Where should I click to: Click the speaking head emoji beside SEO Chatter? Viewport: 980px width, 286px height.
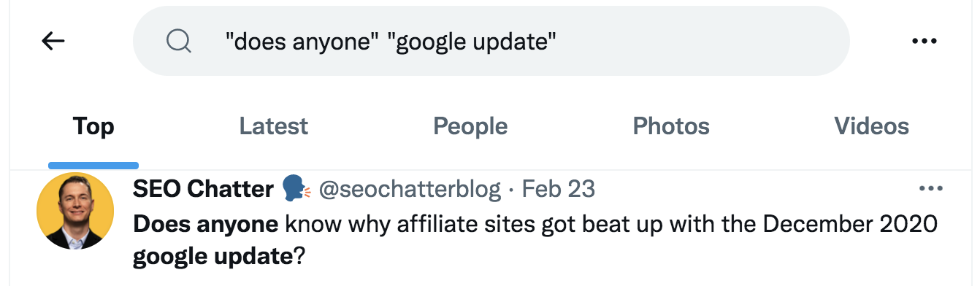click(x=296, y=190)
